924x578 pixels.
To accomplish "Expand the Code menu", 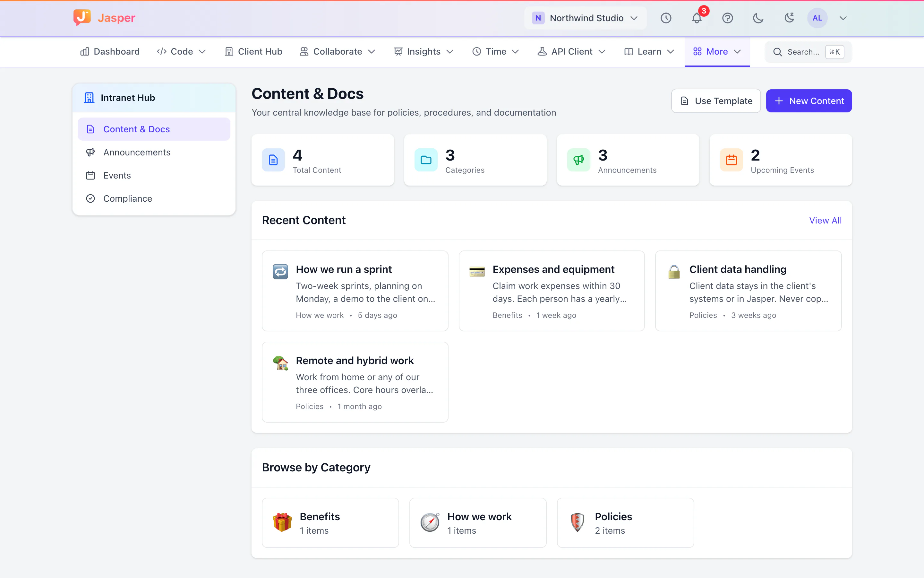I will click(x=181, y=52).
